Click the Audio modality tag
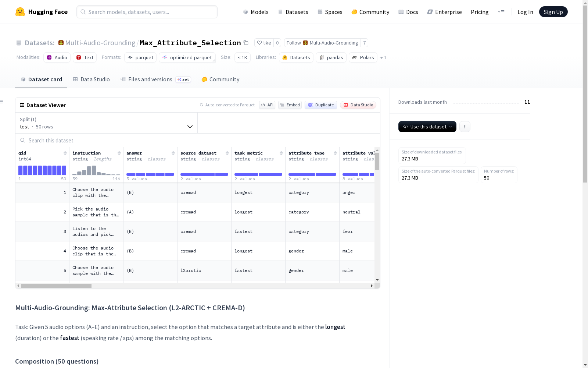Image resolution: width=588 pixels, height=368 pixels. [57, 57]
